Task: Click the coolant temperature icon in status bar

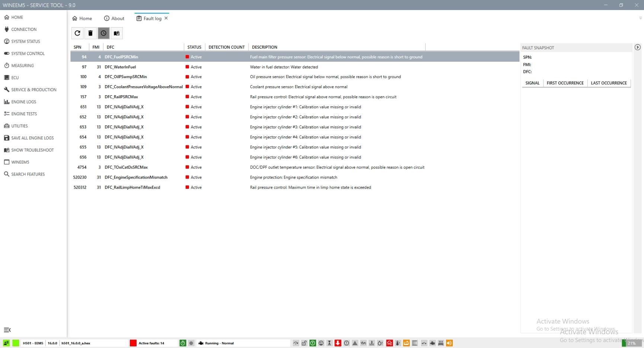Action: click(x=372, y=343)
